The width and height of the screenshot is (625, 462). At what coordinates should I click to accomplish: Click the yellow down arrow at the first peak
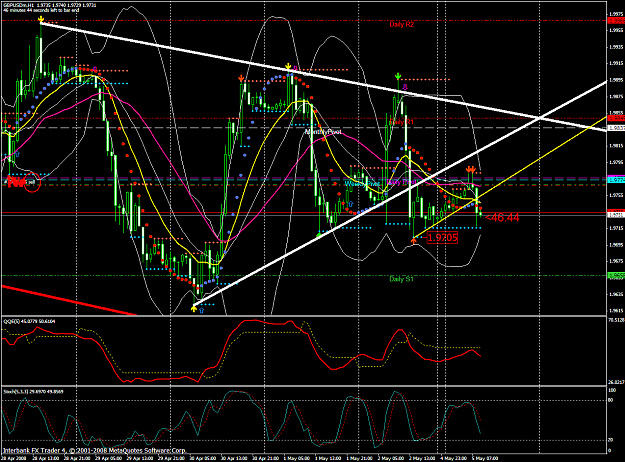tap(41, 19)
